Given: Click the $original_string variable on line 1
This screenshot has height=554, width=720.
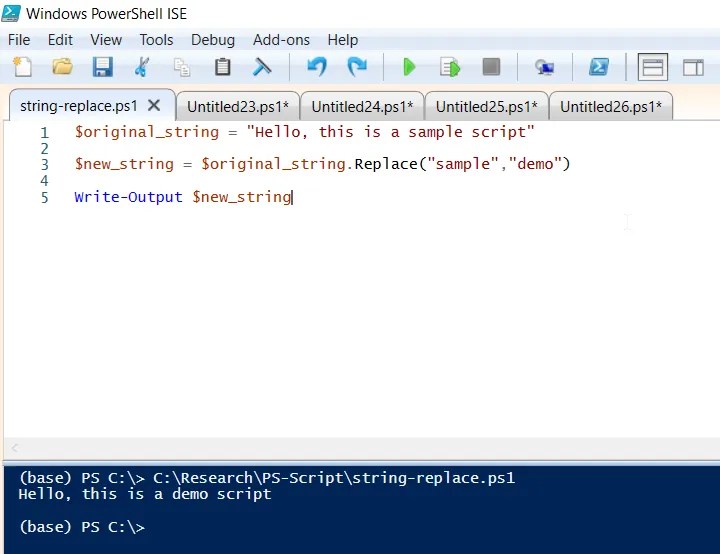Looking at the screenshot, I should click(x=147, y=132).
